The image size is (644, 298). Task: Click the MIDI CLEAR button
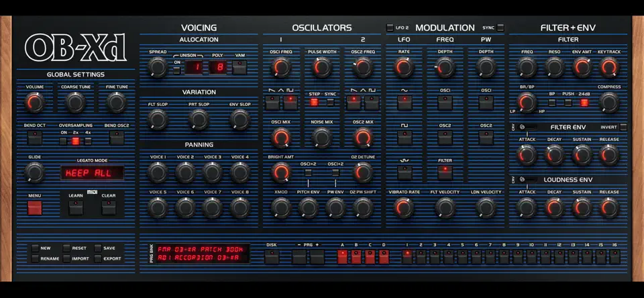[x=109, y=207]
